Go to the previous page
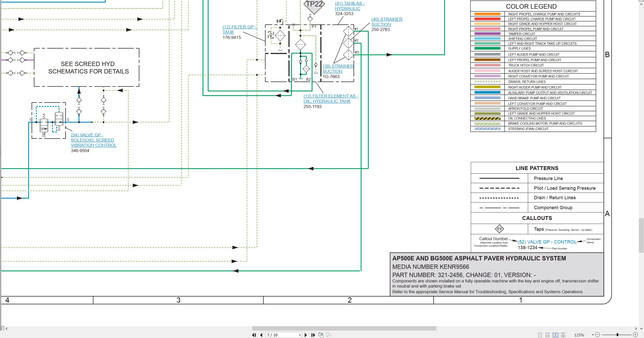Image resolution: width=644 pixels, height=338 pixels. 261,335
